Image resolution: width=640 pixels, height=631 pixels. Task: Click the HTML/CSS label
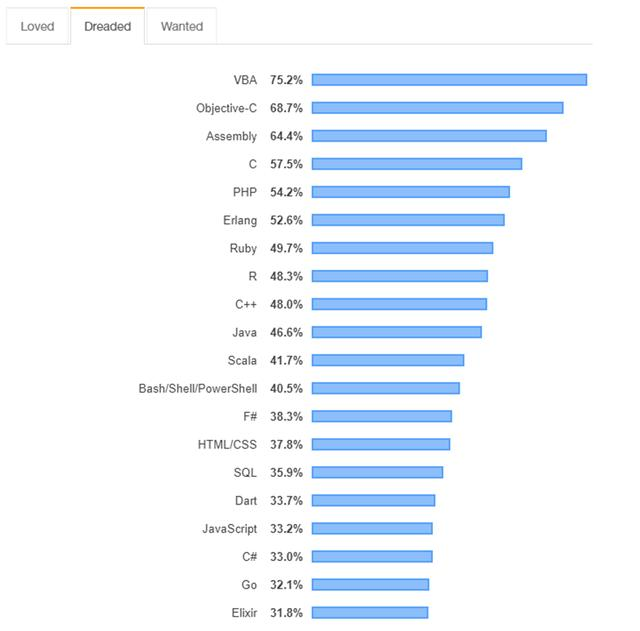click(x=227, y=444)
